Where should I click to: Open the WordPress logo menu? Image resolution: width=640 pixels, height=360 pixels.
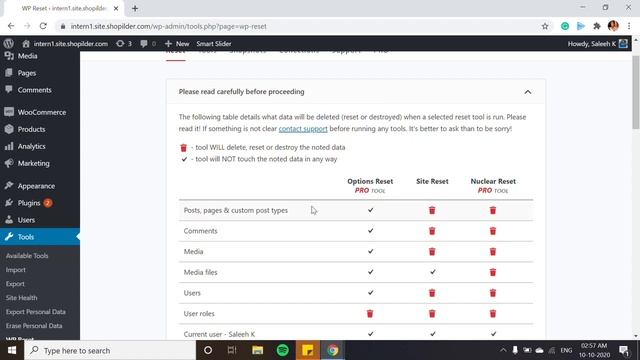tap(9, 43)
